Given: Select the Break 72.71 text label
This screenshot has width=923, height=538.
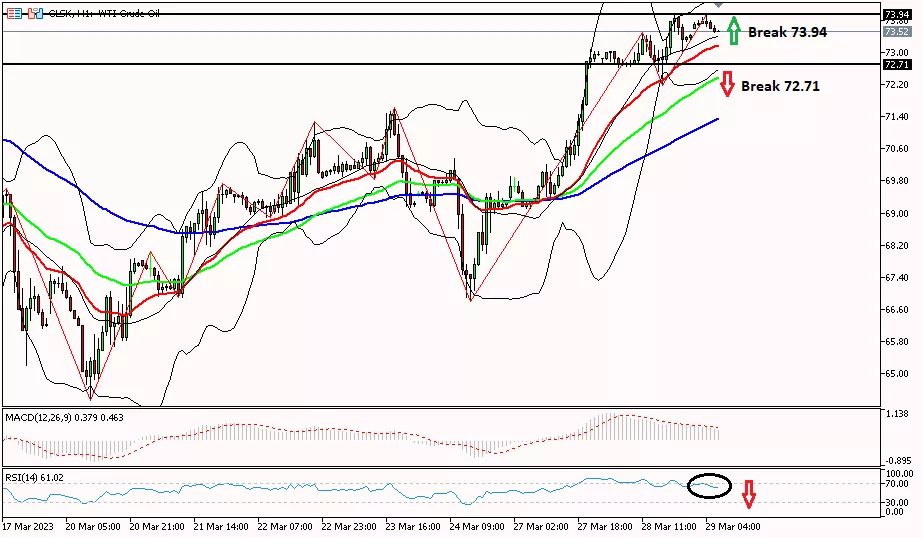Looking at the screenshot, I should [780, 87].
